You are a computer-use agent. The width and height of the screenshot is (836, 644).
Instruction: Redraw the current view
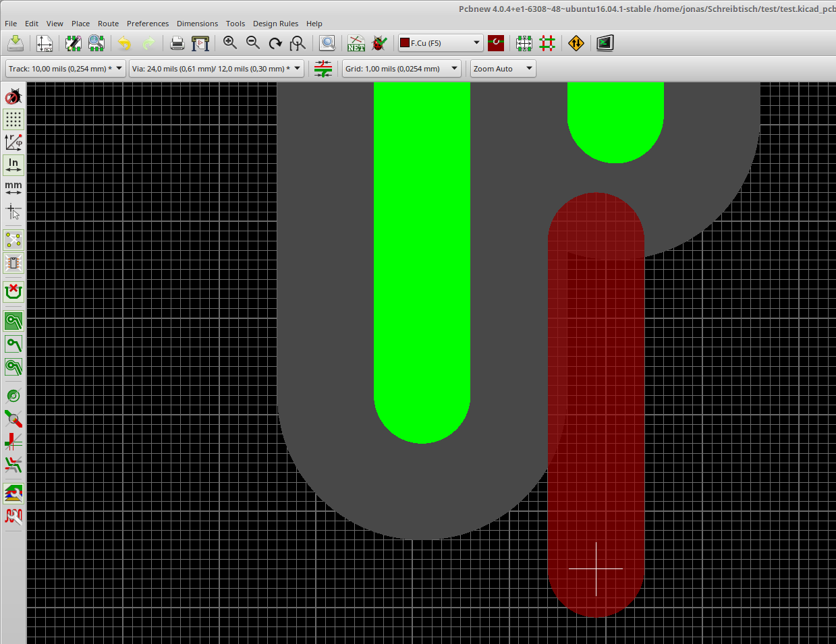[275, 43]
